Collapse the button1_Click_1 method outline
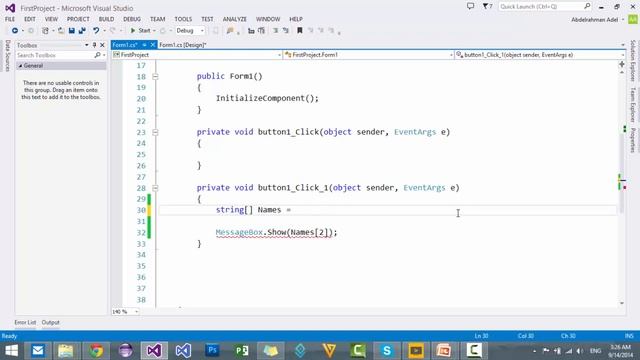640x360 pixels. click(x=155, y=188)
